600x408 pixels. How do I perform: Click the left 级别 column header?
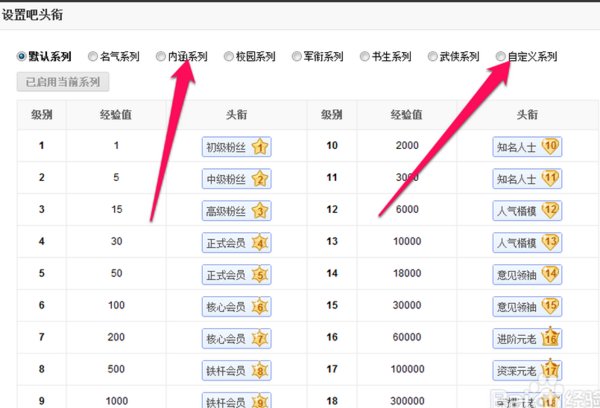tap(42, 114)
